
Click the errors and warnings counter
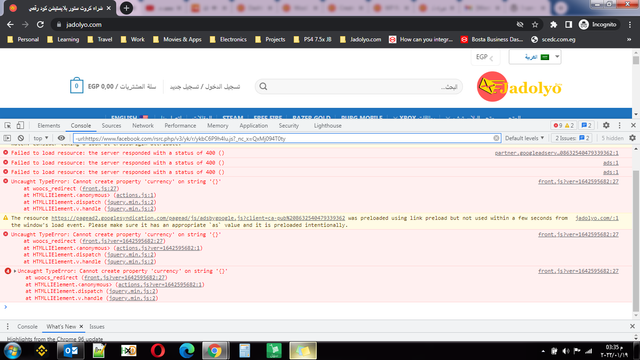[564, 125]
